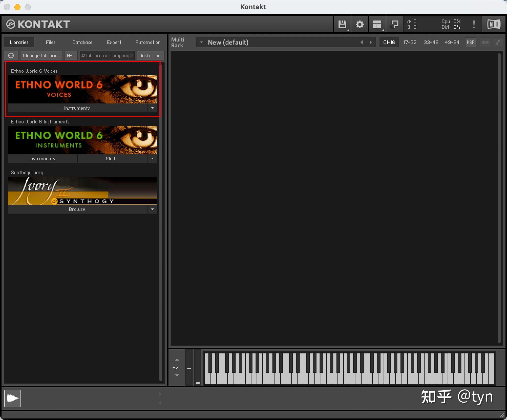Select rack page 17-32

410,42
